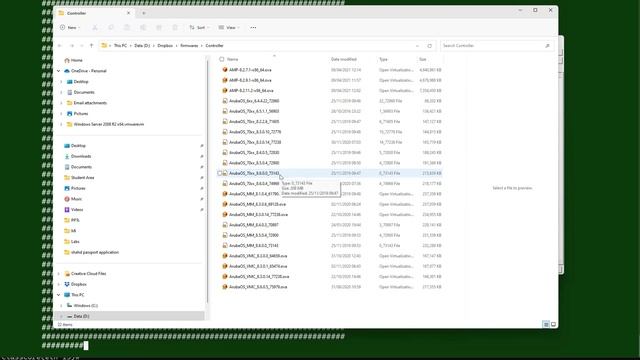Open the View layout dropdown

(229, 27)
